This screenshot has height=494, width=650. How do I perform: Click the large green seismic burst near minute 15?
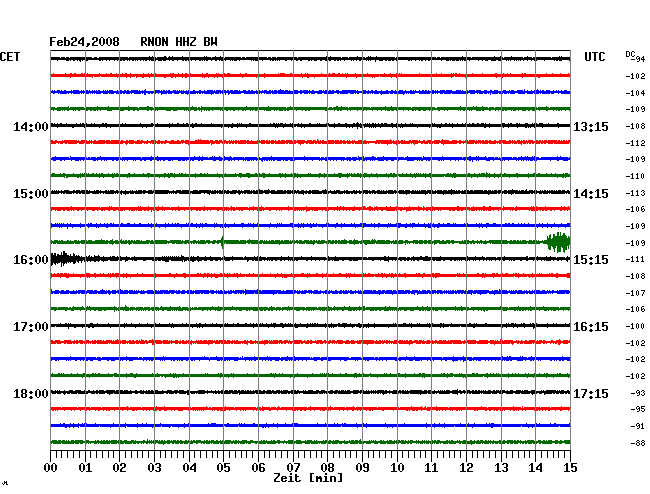pyautogui.click(x=558, y=242)
